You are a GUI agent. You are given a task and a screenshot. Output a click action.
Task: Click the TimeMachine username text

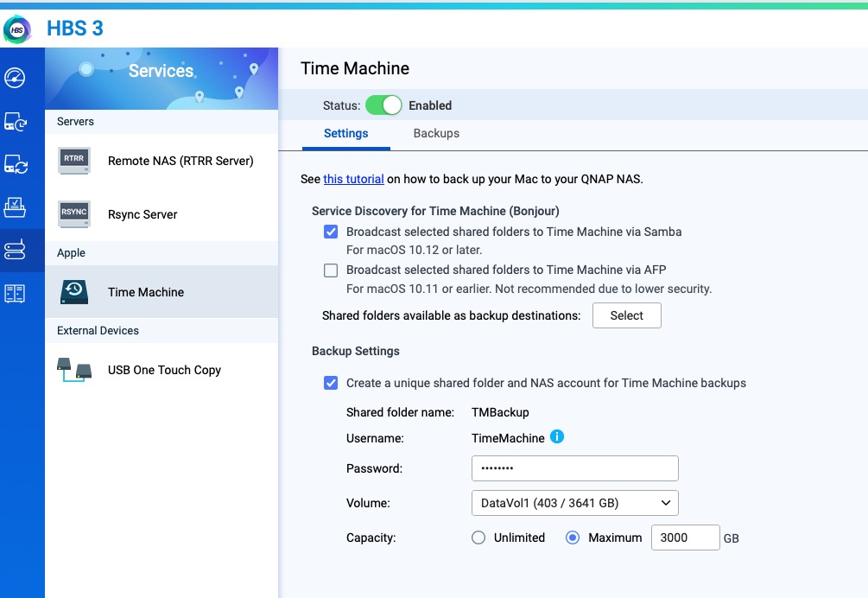pos(508,438)
